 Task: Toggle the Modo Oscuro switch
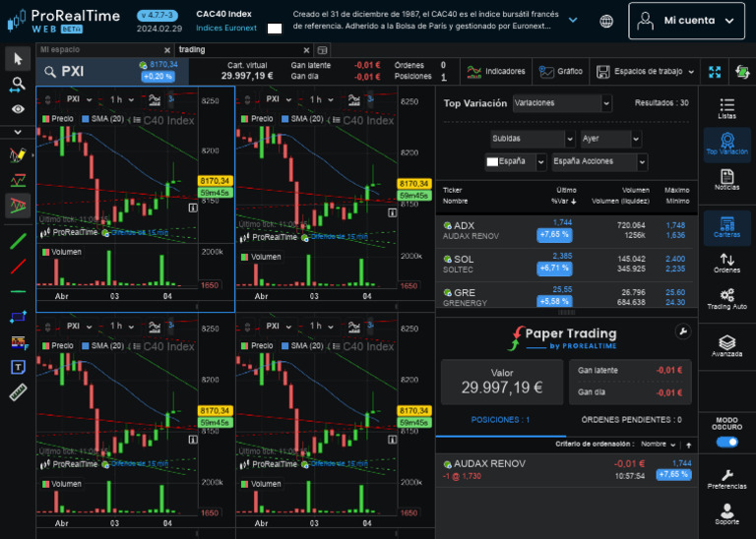[726, 442]
